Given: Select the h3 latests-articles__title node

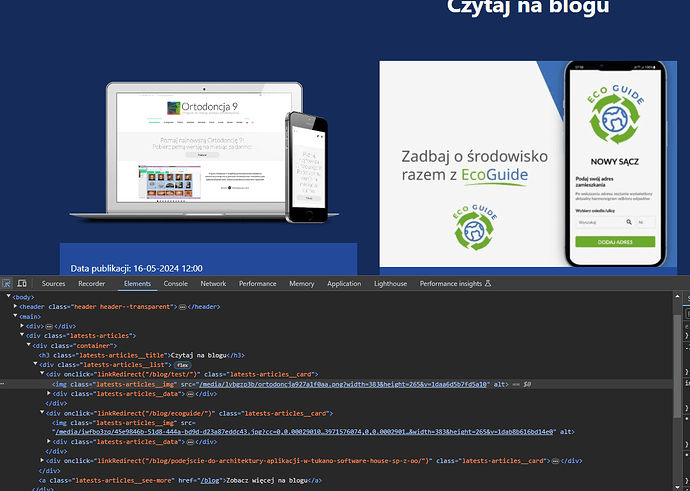Looking at the screenshot, I should 140,354.
